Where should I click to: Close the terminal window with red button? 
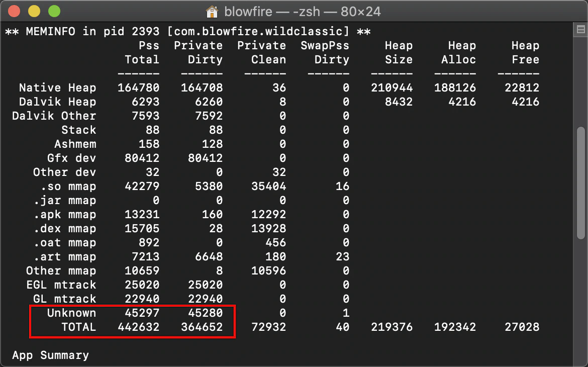tap(14, 11)
